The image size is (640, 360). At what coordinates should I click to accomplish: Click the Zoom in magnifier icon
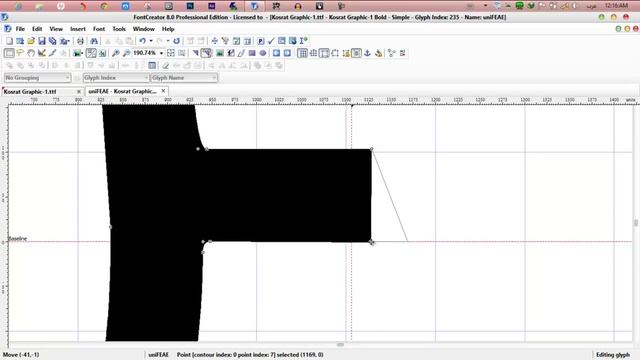click(116, 53)
